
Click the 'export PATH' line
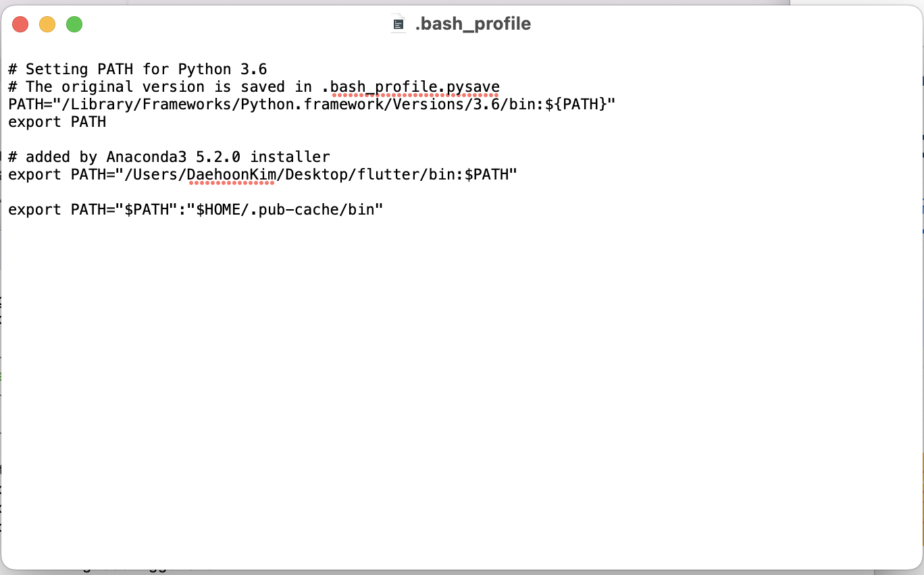(x=57, y=121)
